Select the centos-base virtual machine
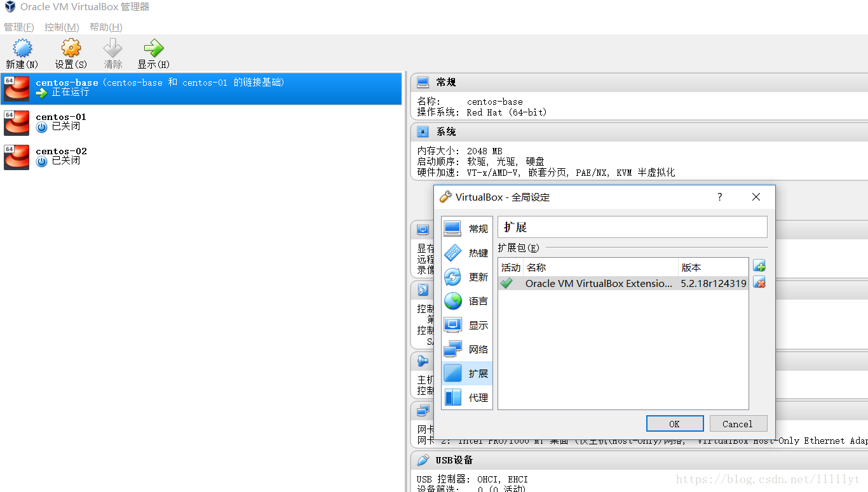The image size is (868, 492). point(201,88)
